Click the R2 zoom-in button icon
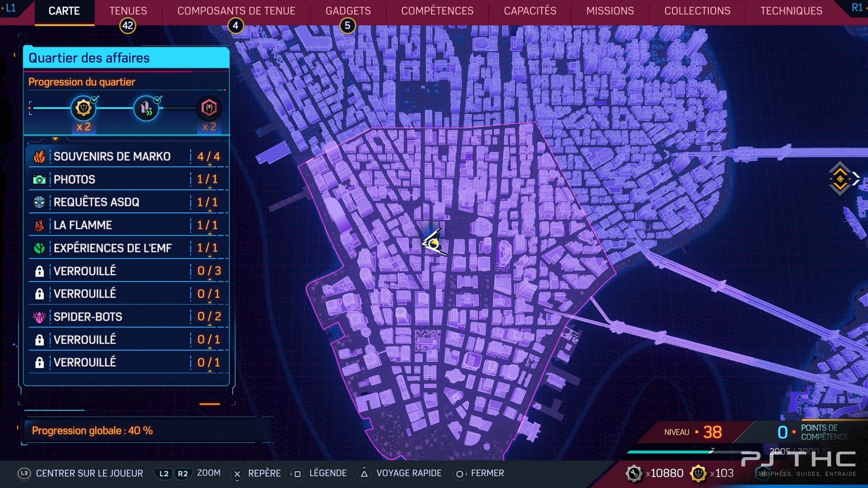This screenshot has width=868, height=488. (x=183, y=474)
